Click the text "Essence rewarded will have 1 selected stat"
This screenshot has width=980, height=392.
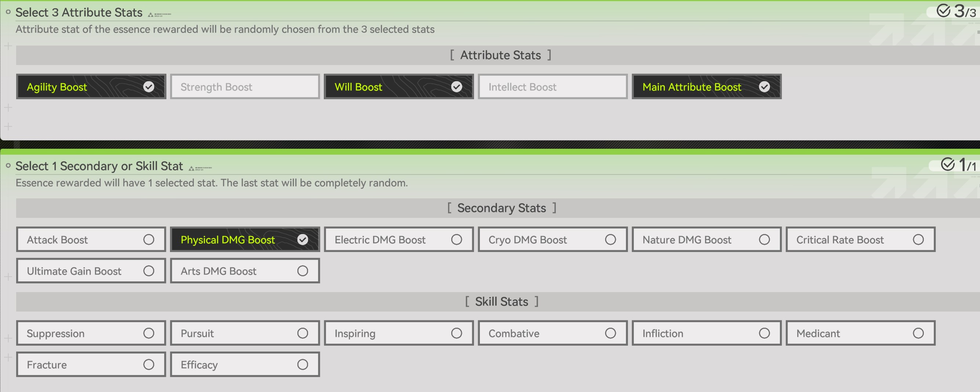(116, 183)
